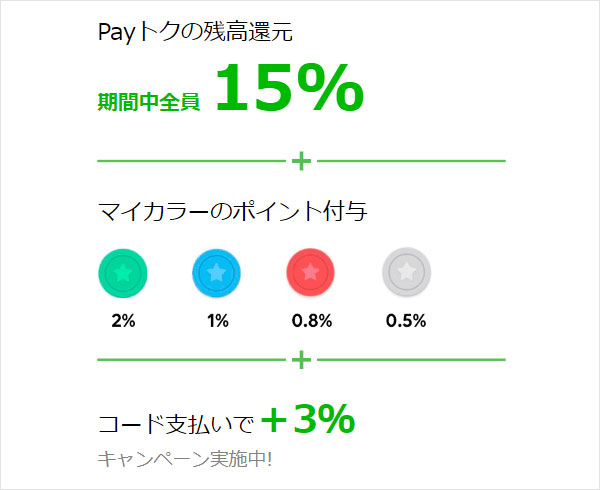Select the 1% label under blue coin
The image size is (600, 490).
pos(218,321)
